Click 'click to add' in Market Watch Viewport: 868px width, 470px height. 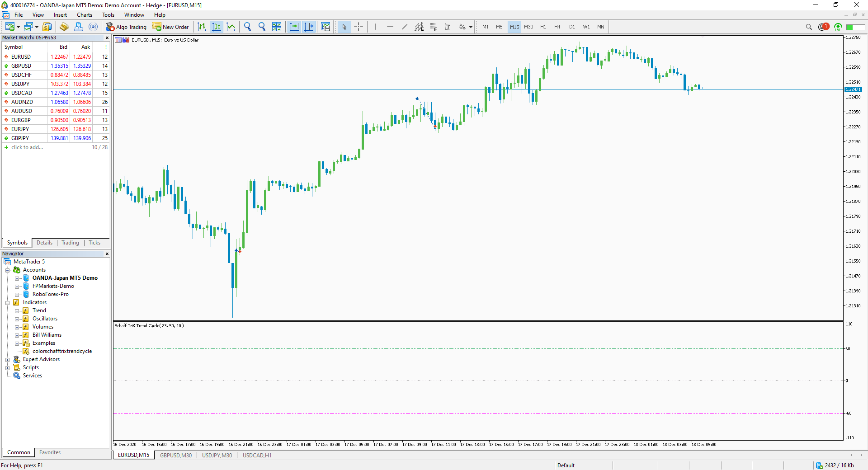click(x=27, y=147)
